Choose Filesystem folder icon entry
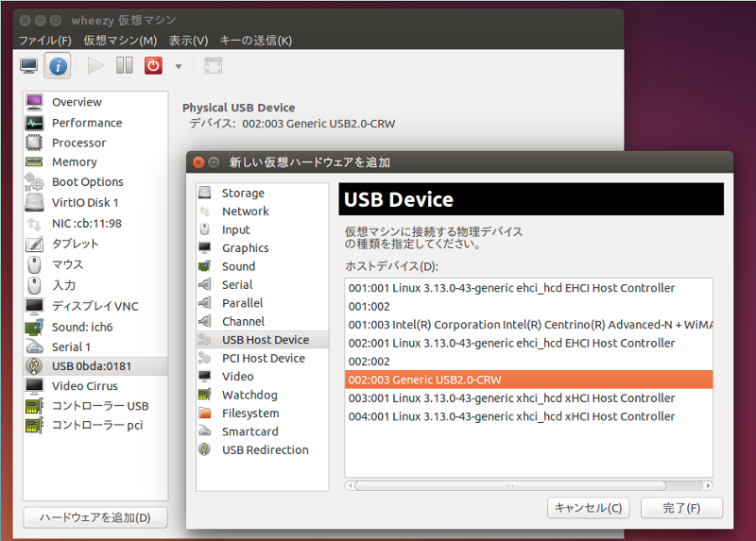 (263, 414)
